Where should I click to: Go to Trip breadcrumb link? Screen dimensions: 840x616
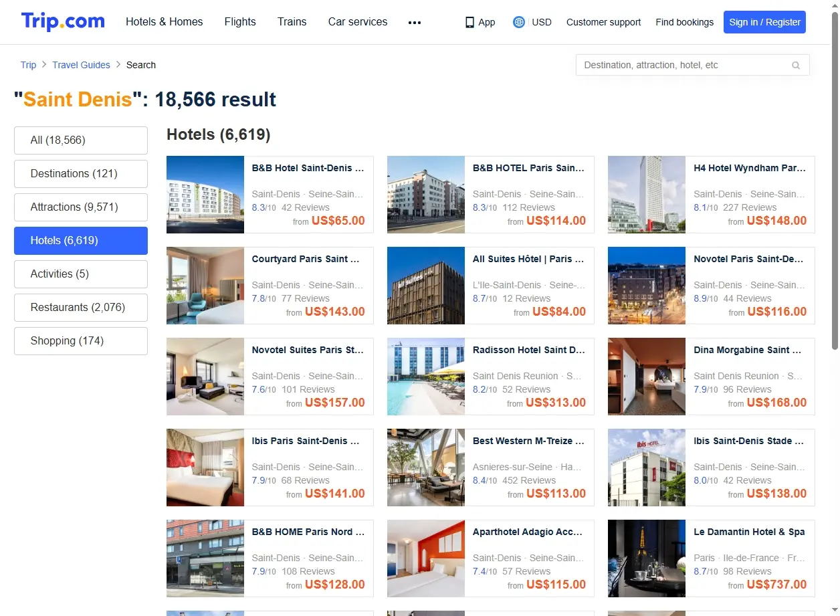(28, 65)
